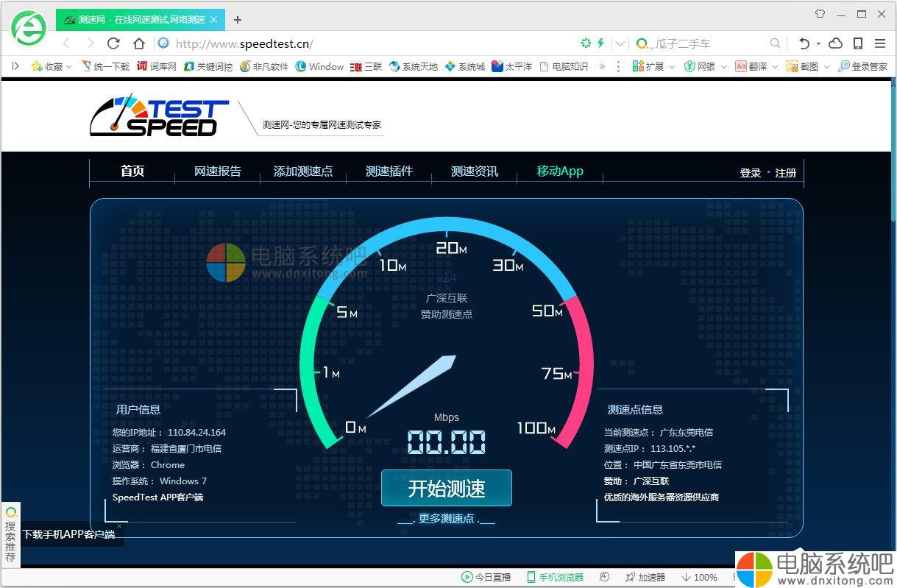The height and width of the screenshot is (588, 897).
Task: Open 今日直播 in the status bar
Action: click(x=486, y=578)
